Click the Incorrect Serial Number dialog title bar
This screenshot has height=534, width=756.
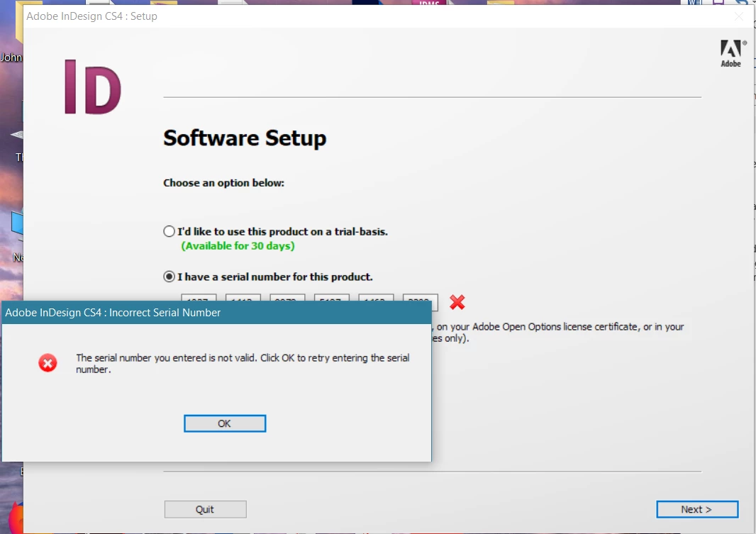coord(216,313)
